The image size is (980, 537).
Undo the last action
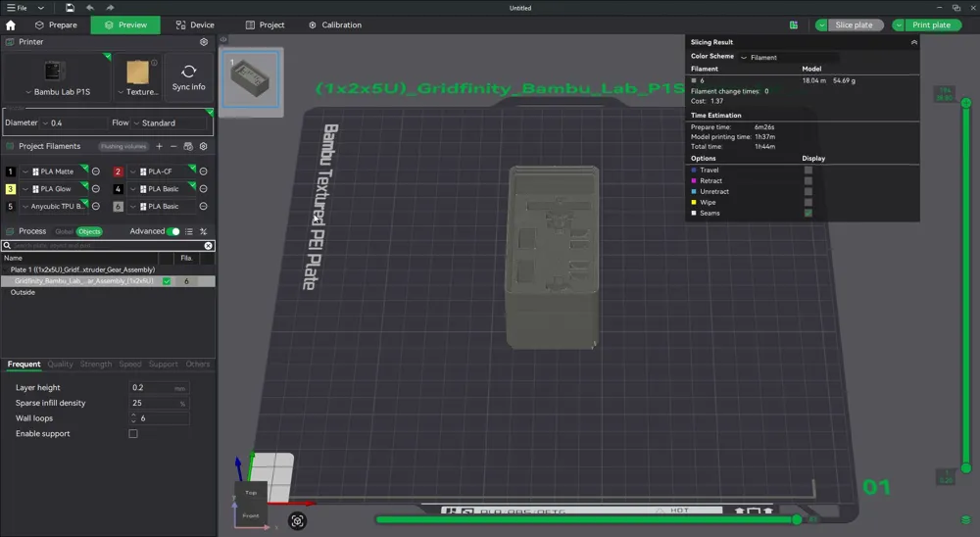click(89, 8)
